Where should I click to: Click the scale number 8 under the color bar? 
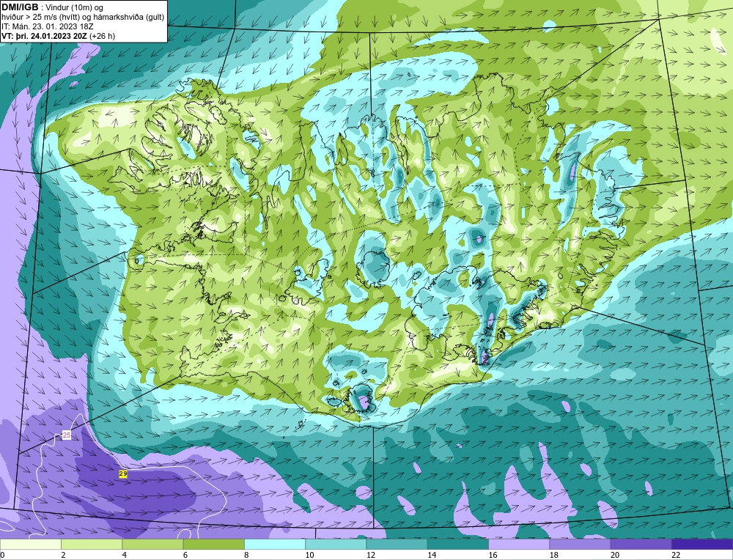pos(246,555)
